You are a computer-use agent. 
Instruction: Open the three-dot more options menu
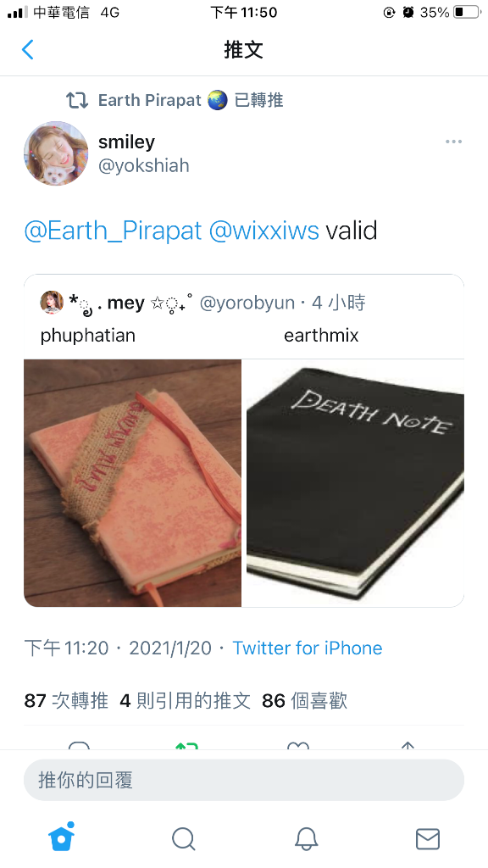click(453, 142)
